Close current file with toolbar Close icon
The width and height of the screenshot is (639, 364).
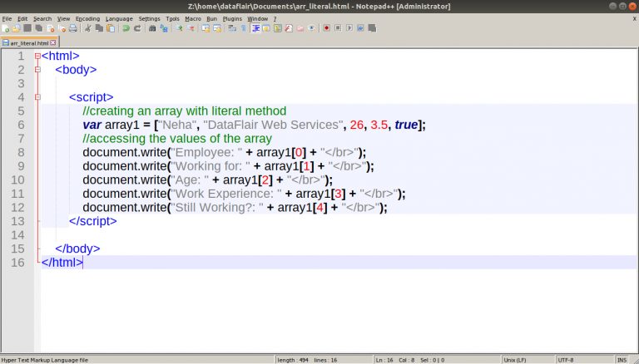51,28
